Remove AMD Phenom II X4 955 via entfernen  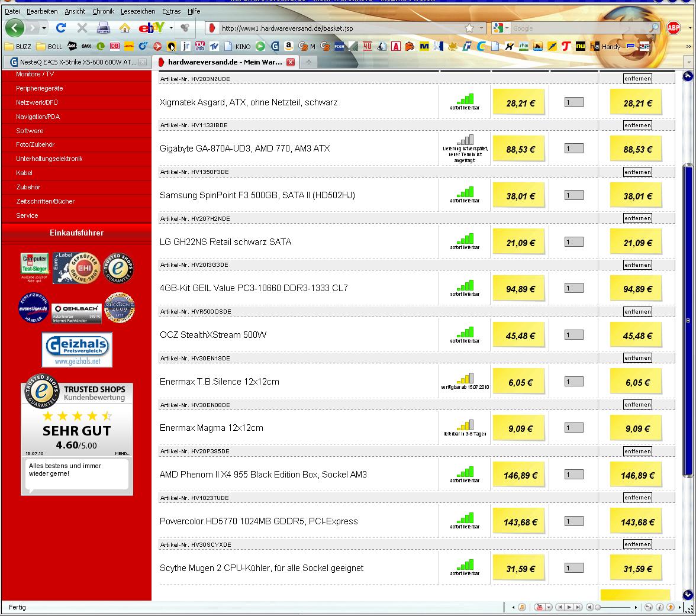coord(637,451)
